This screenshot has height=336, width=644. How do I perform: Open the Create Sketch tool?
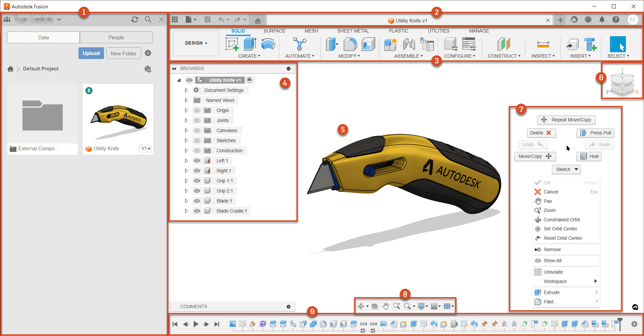tap(232, 44)
